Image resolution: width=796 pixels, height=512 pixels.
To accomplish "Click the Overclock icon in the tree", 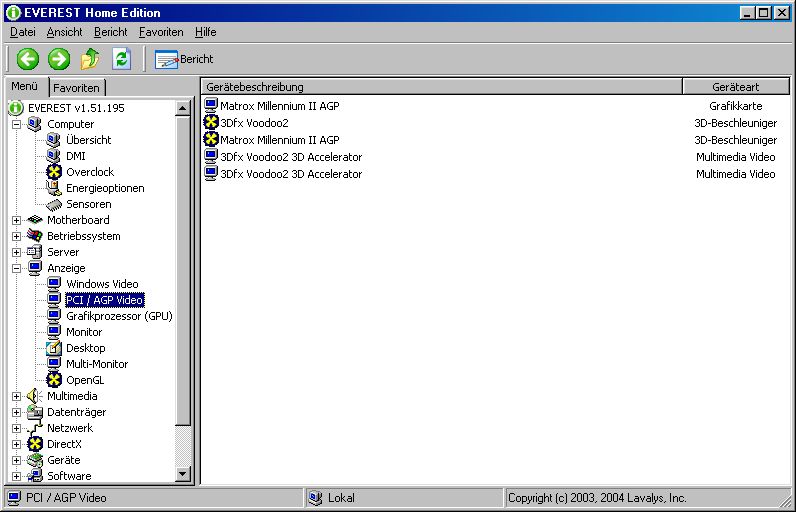I will 54,172.
